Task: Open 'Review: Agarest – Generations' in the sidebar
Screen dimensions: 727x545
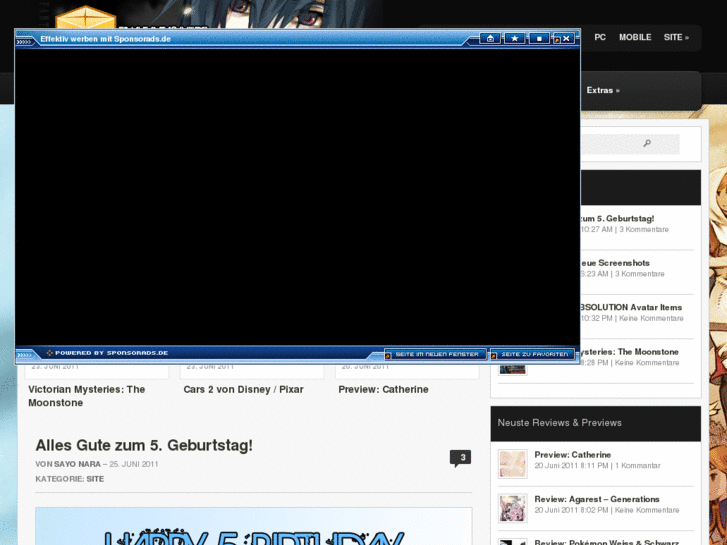Action: pyautogui.click(x=597, y=499)
